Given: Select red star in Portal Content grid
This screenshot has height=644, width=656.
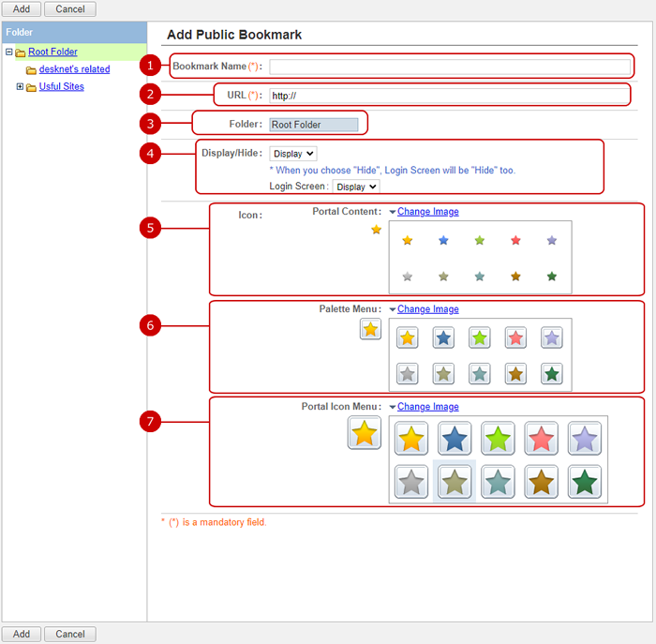Looking at the screenshot, I should click(x=515, y=240).
